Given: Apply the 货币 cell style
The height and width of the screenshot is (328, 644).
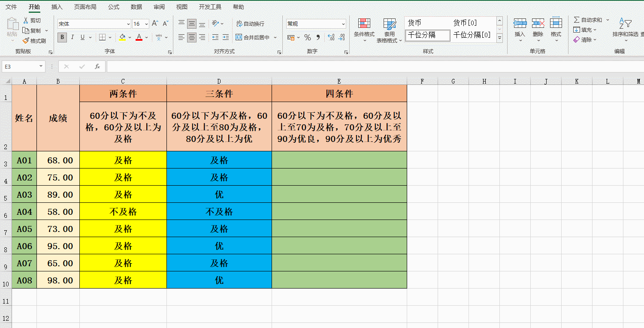Looking at the screenshot, I should [x=427, y=23].
